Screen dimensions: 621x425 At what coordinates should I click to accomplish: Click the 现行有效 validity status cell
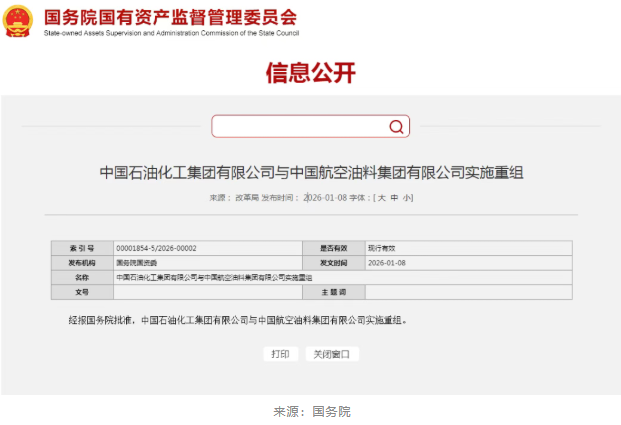tap(382, 247)
